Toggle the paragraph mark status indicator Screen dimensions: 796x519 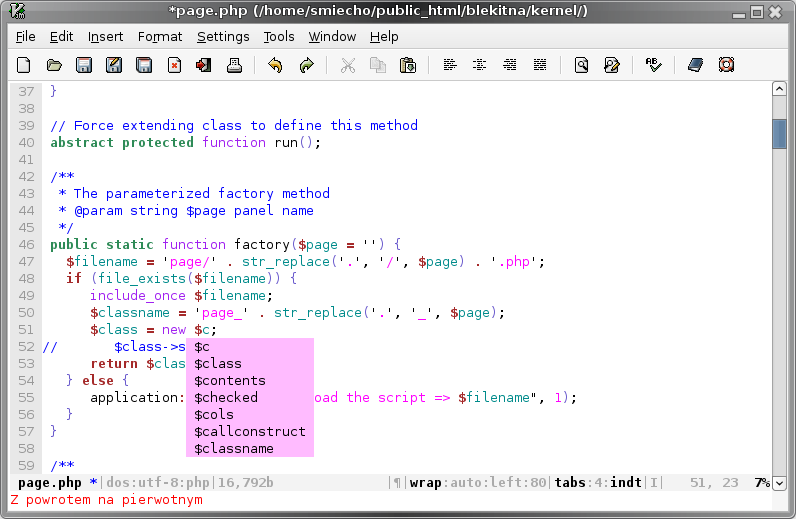click(397, 483)
